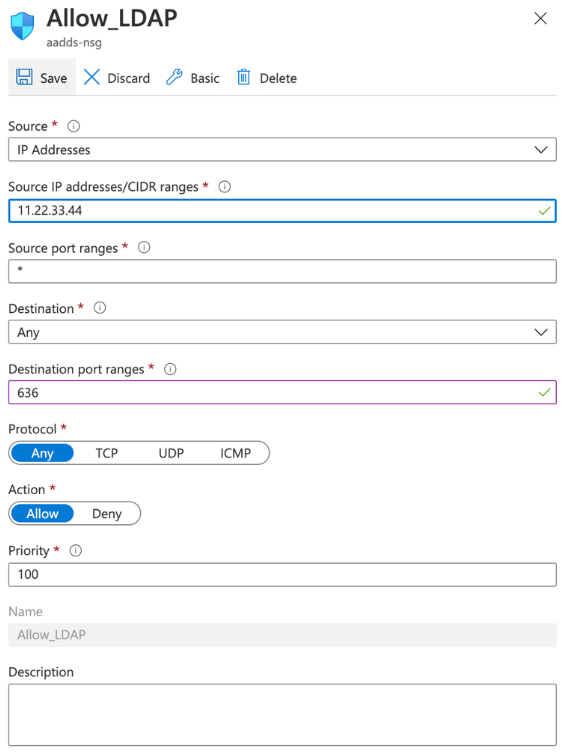Click the empty Description text area
This screenshot has width=564, height=754.
(282, 715)
